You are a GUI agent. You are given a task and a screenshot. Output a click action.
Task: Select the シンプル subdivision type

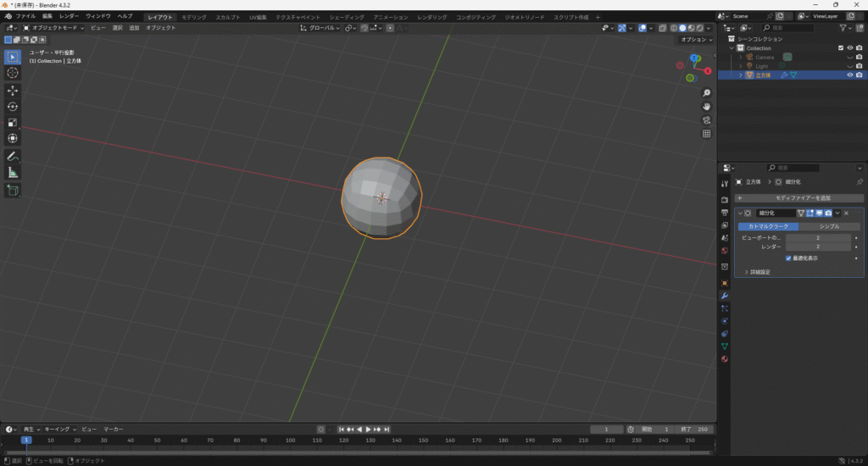pos(829,226)
